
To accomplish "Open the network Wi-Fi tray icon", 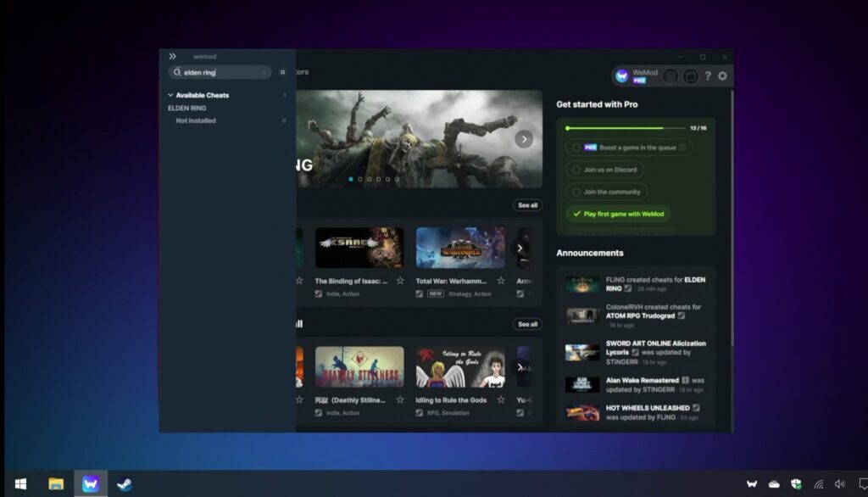I will pos(818,483).
